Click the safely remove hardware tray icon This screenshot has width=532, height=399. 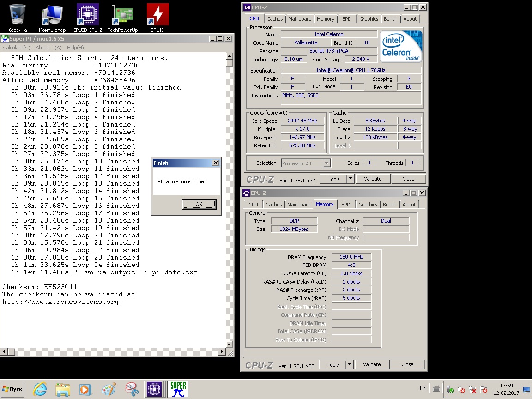click(x=450, y=389)
